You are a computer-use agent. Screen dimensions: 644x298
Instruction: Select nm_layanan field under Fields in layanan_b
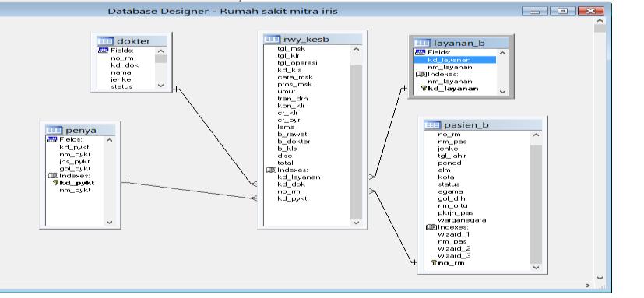click(x=450, y=67)
